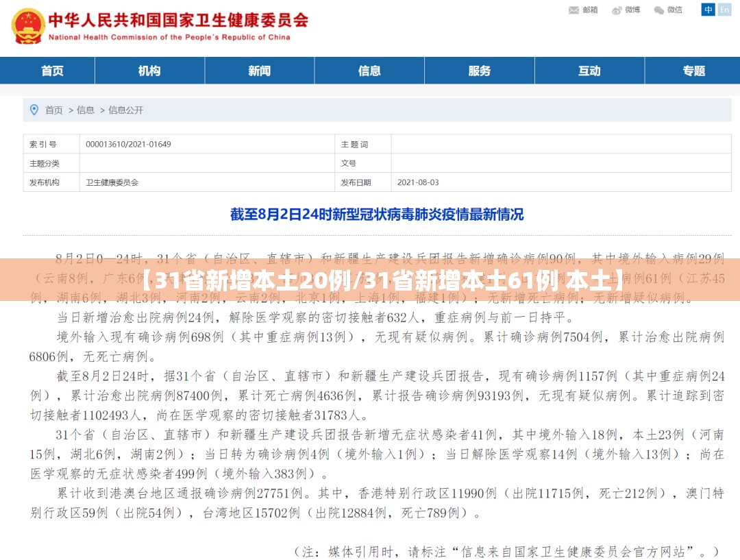Click the breadcrumb location pin icon
Viewport: 740px width, 560px height.
[34, 110]
